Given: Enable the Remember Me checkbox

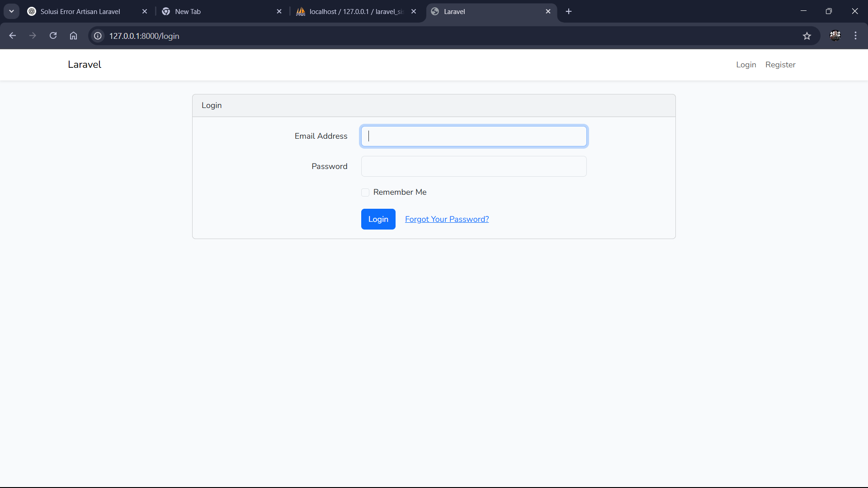Looking at the screenshot, I should 365,192.
